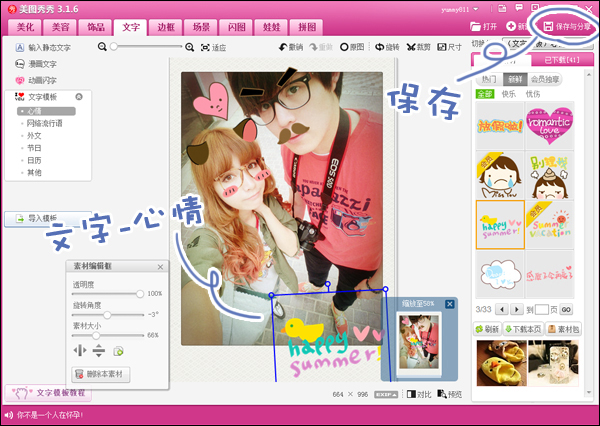Select the 会员独享 filter
This screenshot has width=600, height=426.
[x=545, y=79]
